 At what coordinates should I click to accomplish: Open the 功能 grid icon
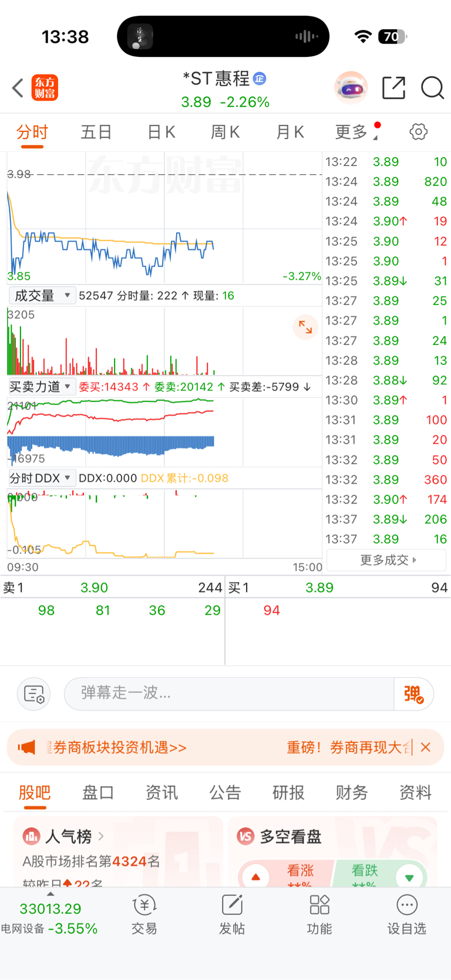tap(319, 905)
